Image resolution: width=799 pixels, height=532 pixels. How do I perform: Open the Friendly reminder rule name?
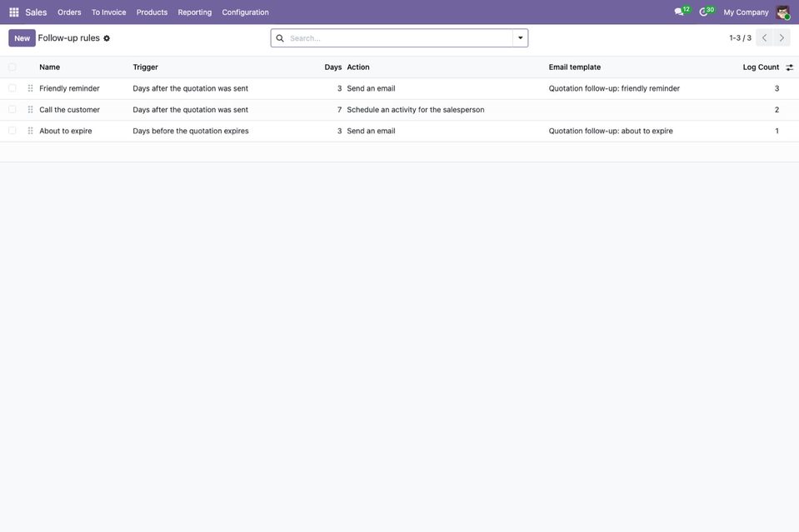coord(69,88)
